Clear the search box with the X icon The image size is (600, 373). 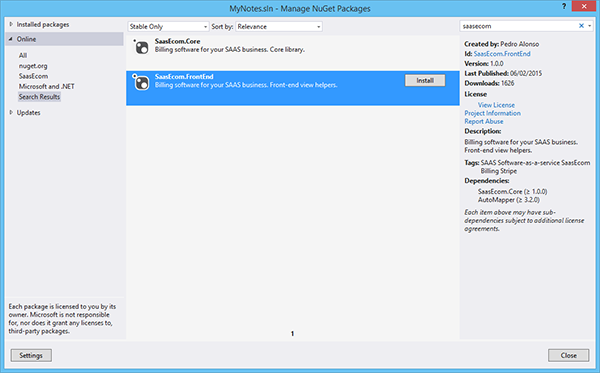[x=581, y=26]
